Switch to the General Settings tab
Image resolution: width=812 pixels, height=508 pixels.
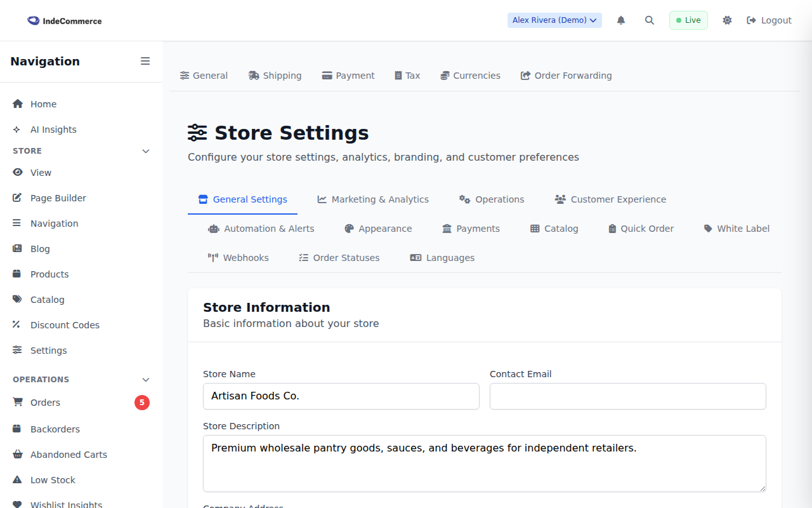[242, 199]
